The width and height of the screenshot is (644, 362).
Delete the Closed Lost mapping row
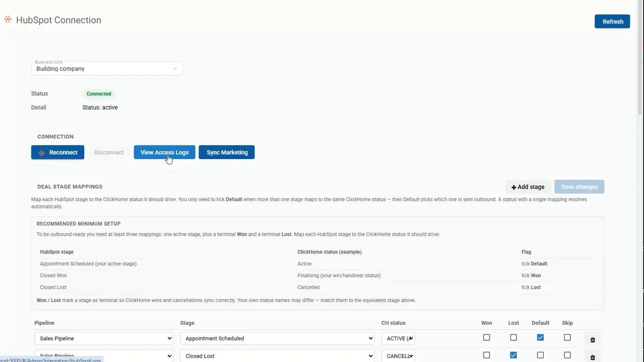pyautogui.click(x=592, y=357)
